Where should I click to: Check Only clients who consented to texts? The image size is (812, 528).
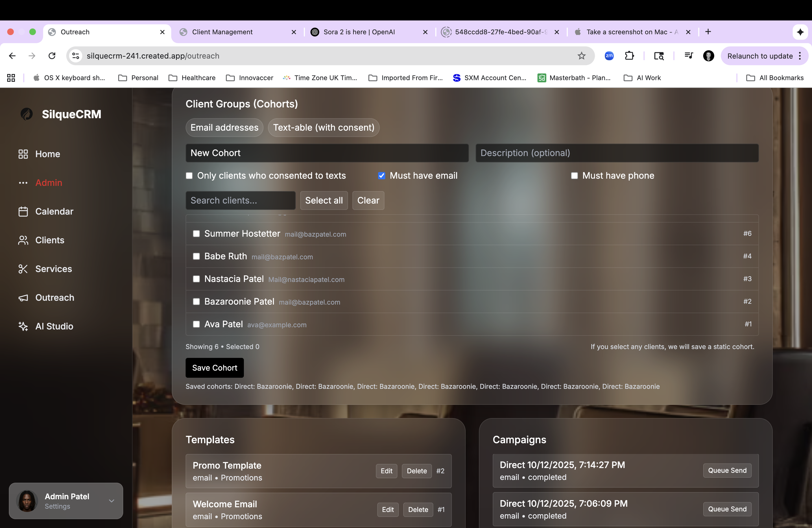click(x=189, y=176)
